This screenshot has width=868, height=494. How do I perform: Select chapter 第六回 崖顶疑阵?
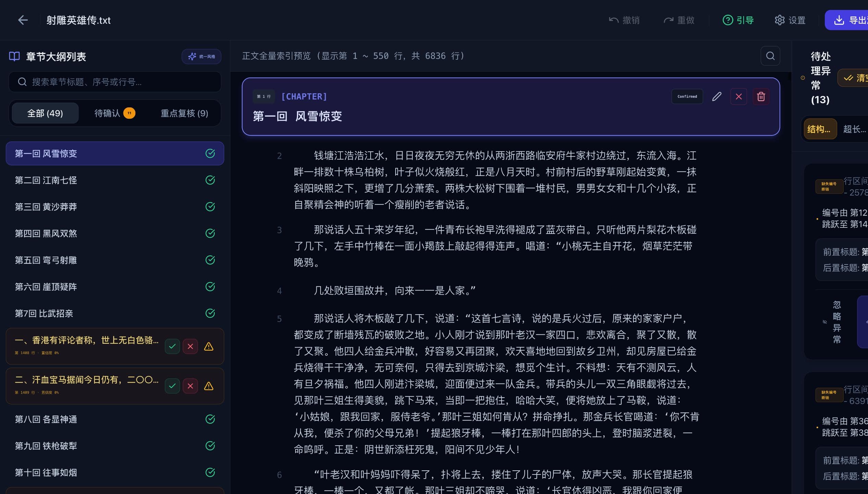[x=115, y=286]
